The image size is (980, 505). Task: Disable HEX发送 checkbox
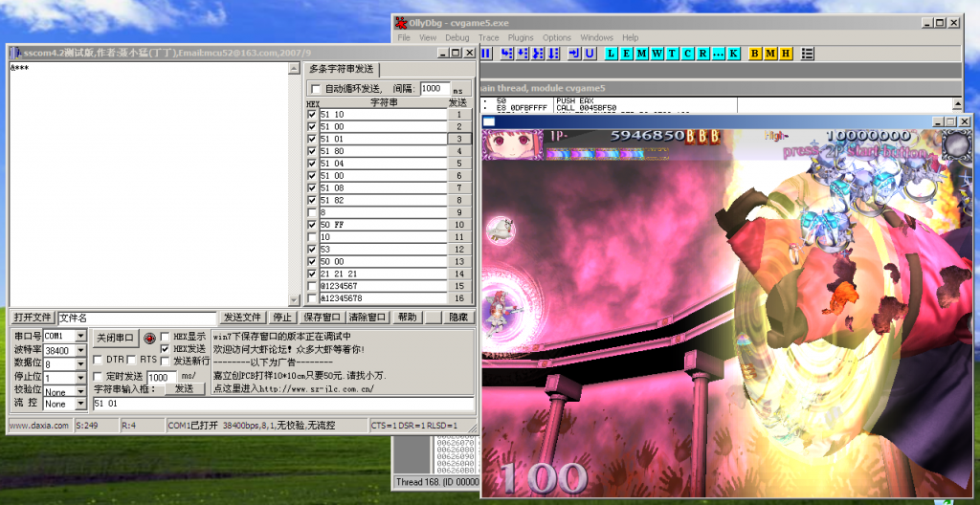165,348
